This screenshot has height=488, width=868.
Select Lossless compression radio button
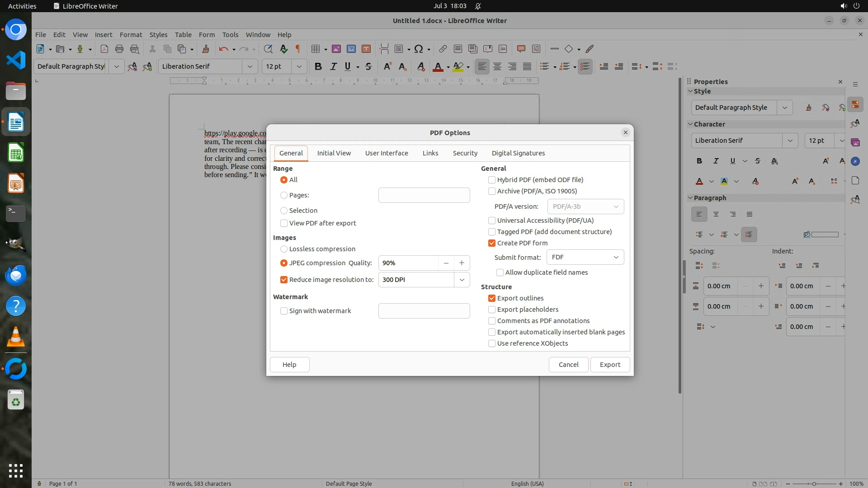[x=284, y=249]
